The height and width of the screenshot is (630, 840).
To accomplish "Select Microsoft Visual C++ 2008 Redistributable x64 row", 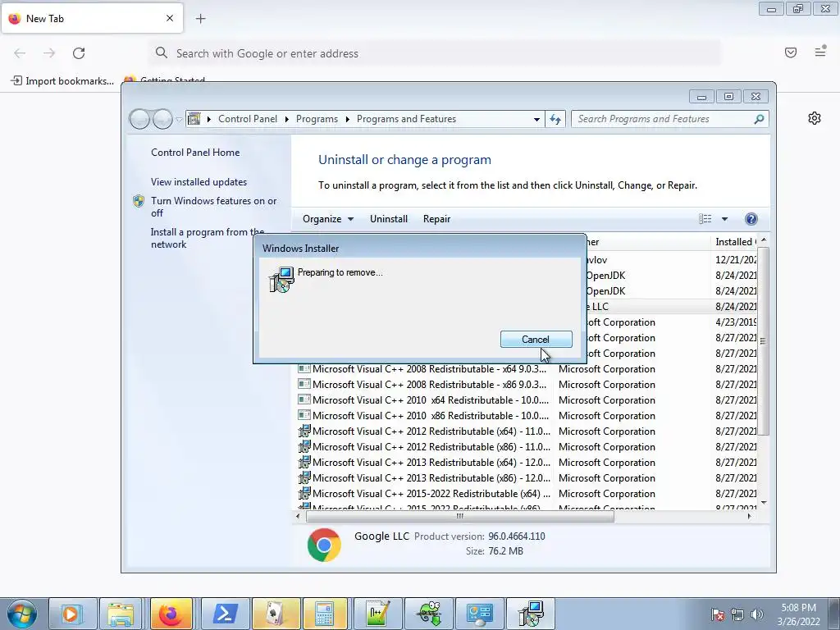I will point(527,369).
